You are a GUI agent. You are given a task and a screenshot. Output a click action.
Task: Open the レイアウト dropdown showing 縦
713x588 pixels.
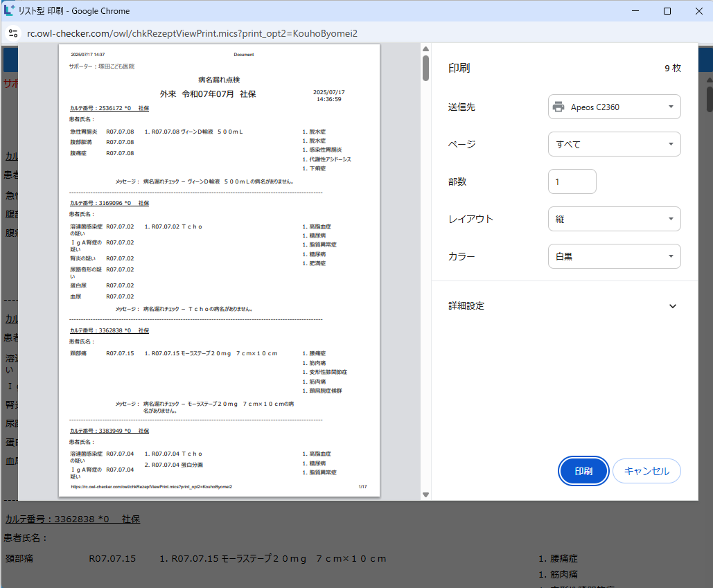tap(614, 219)
